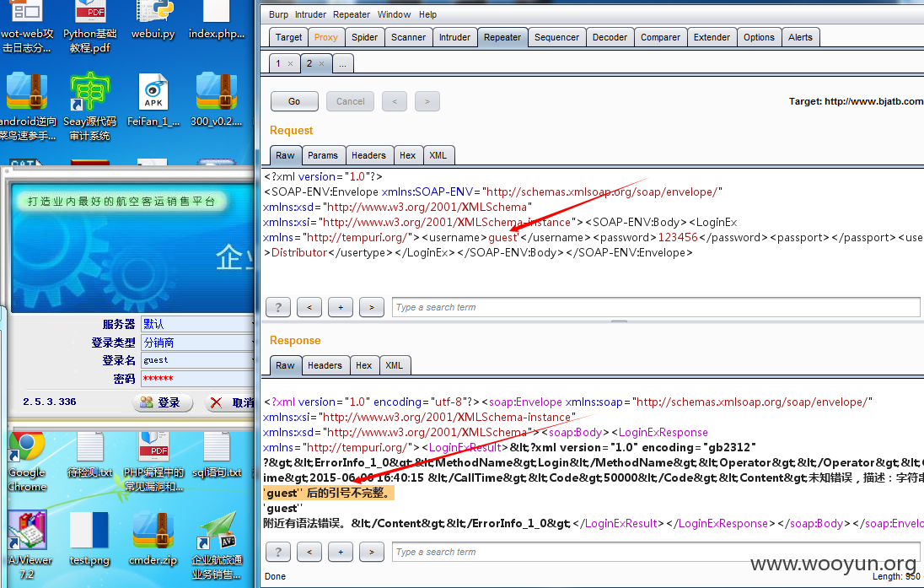Open sql语句.txt on the desktop
Image resolution: width=924 pixels, height=588 pixels.
click(217, 456)
